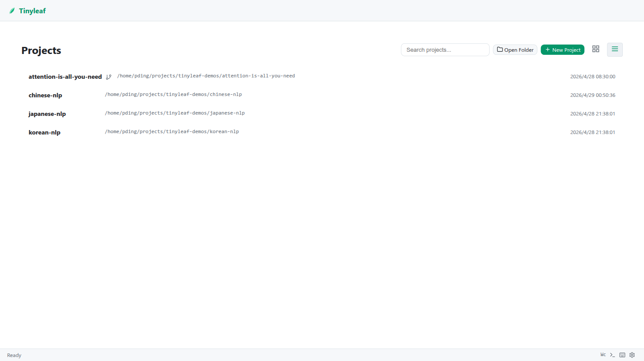
Task: Click the Open Folder button
Action: [x=515, y=50]
